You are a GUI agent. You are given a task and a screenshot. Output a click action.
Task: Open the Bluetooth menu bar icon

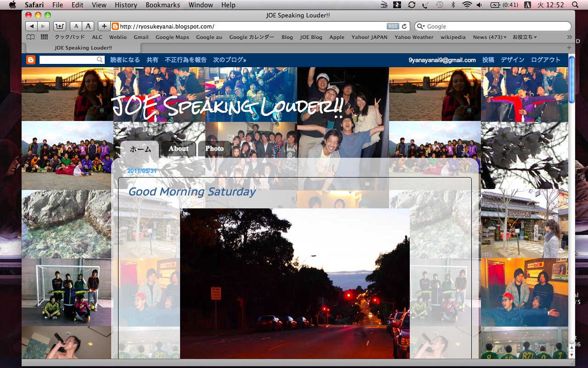[x=453, y=5]
